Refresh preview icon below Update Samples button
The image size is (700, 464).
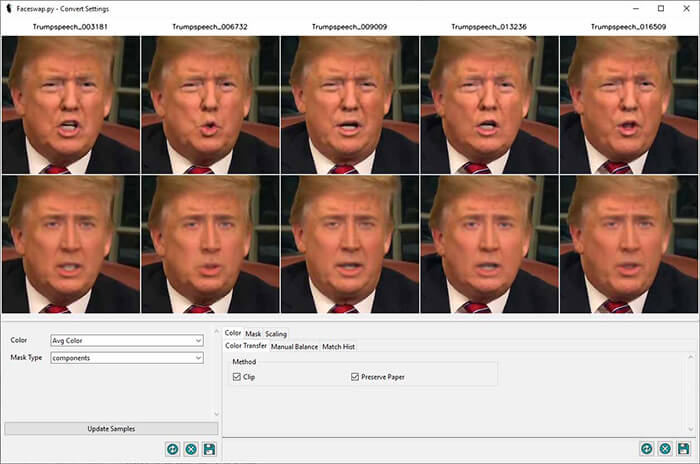point(172,450)
